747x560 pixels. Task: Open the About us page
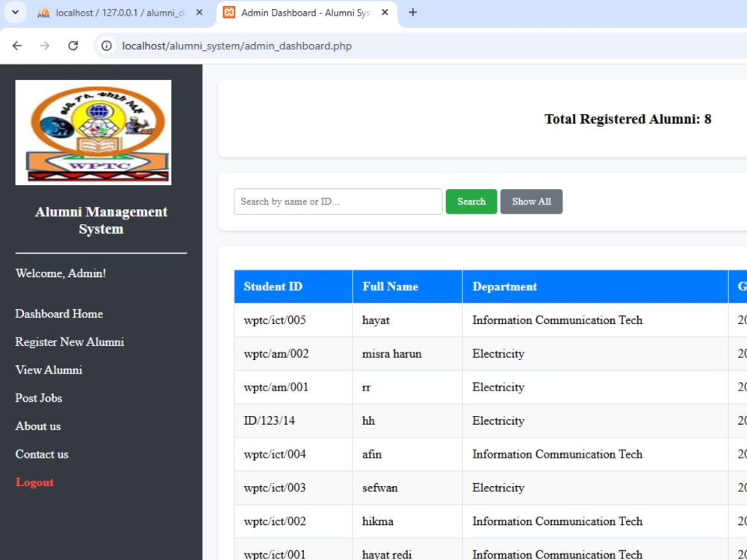click(38, 426)
